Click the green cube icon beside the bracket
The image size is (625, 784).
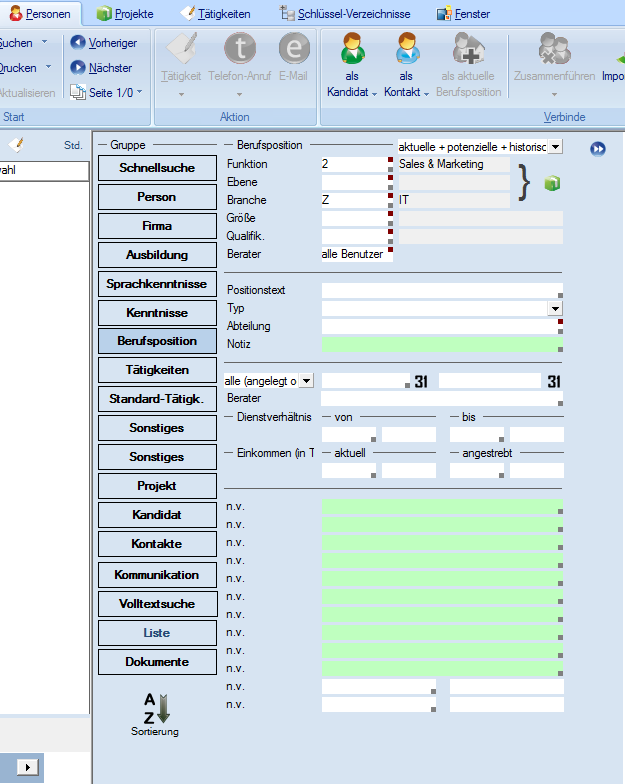coord(551,184)
